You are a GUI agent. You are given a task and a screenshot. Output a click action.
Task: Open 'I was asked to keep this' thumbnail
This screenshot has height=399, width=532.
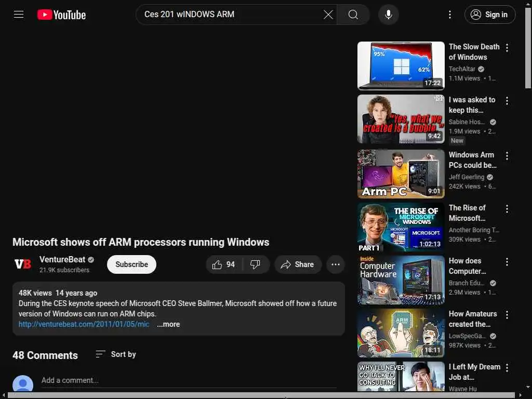(x=401, y=119)
